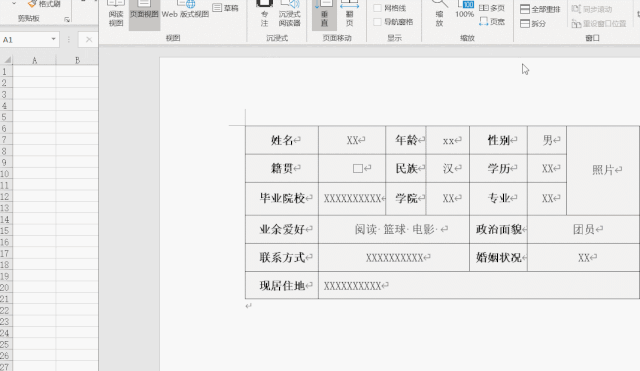Select Side to Side page movement (翻页)

(349, 13)
